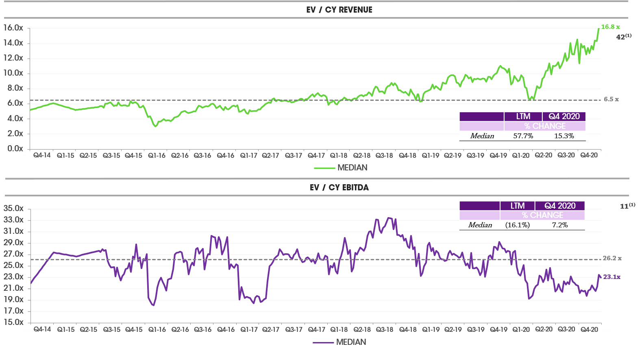Select Q4-20 on the revenue chart x-axis
Screen dimensions: 644x353
(x=589, y=155)
